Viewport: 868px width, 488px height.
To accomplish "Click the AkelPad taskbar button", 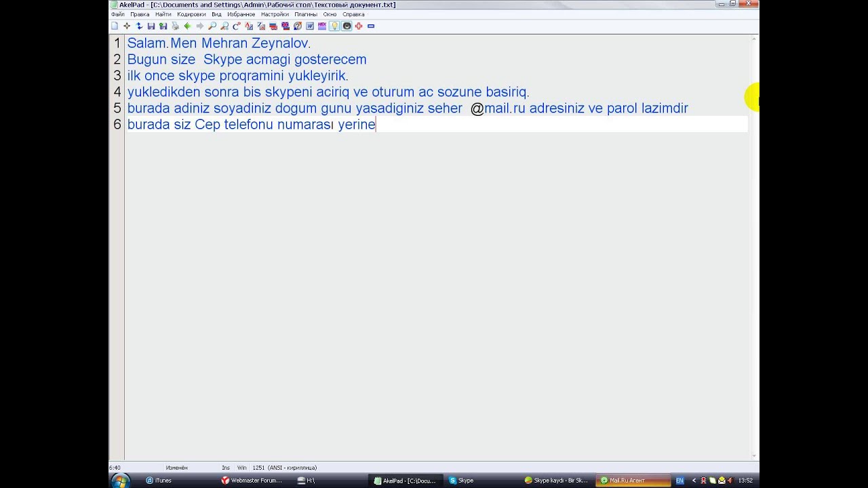I will tap(406, 481).
